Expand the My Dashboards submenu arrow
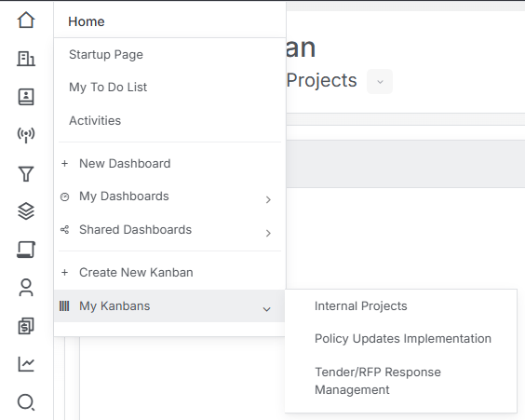Viewport: 525px width, 420px height. tap(268, 199)
